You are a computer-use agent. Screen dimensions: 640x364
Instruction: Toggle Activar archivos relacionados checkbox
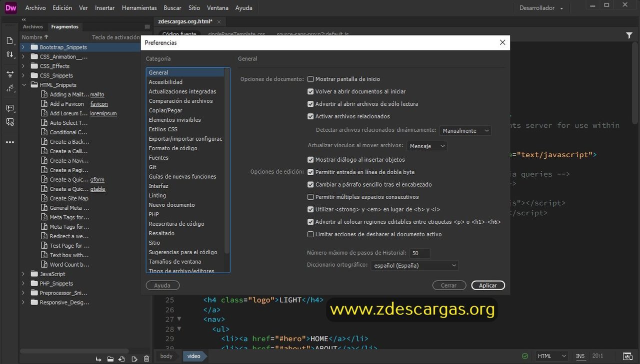(310, 116)
